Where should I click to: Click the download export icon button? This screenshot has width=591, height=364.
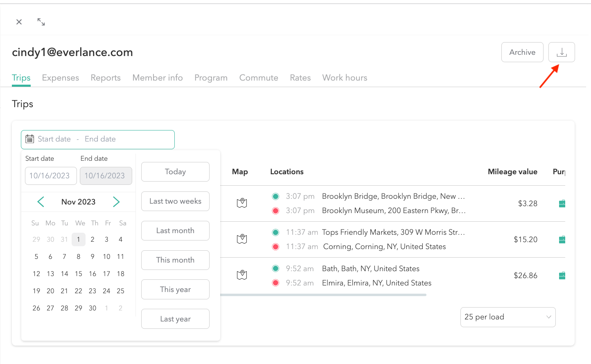pos(562,52)
